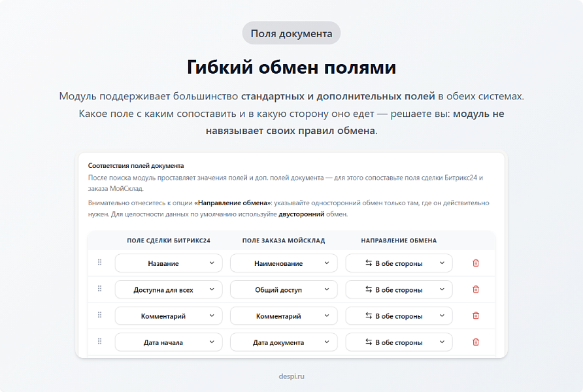Click drag handle of Дата начала row

99,342
